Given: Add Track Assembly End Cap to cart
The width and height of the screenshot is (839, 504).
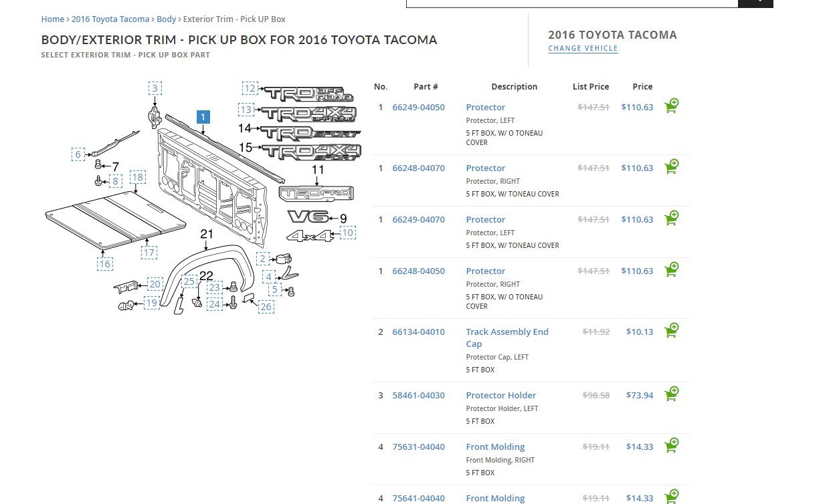Looking at the screenshot, I should coord(671,331).
